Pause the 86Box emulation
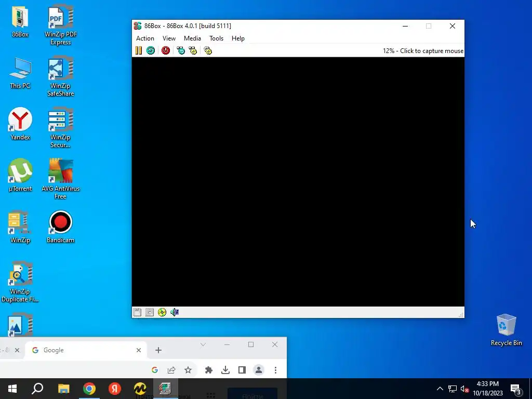 (138, 50)
